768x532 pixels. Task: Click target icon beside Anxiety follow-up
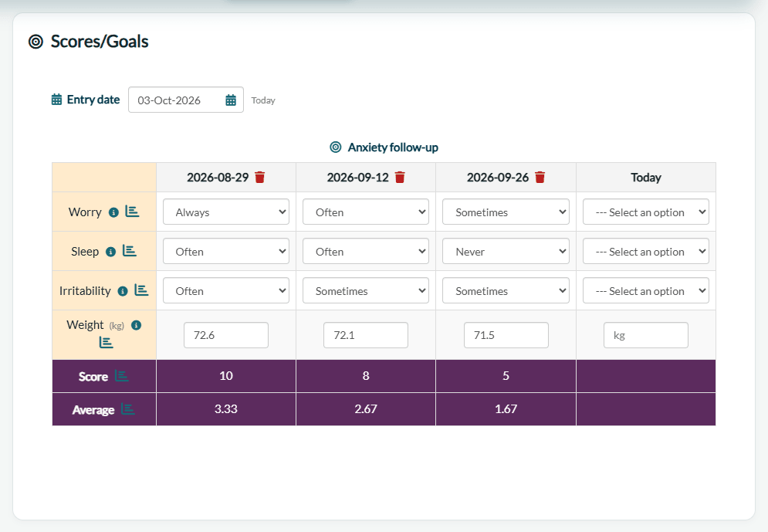tap(336, 147)
